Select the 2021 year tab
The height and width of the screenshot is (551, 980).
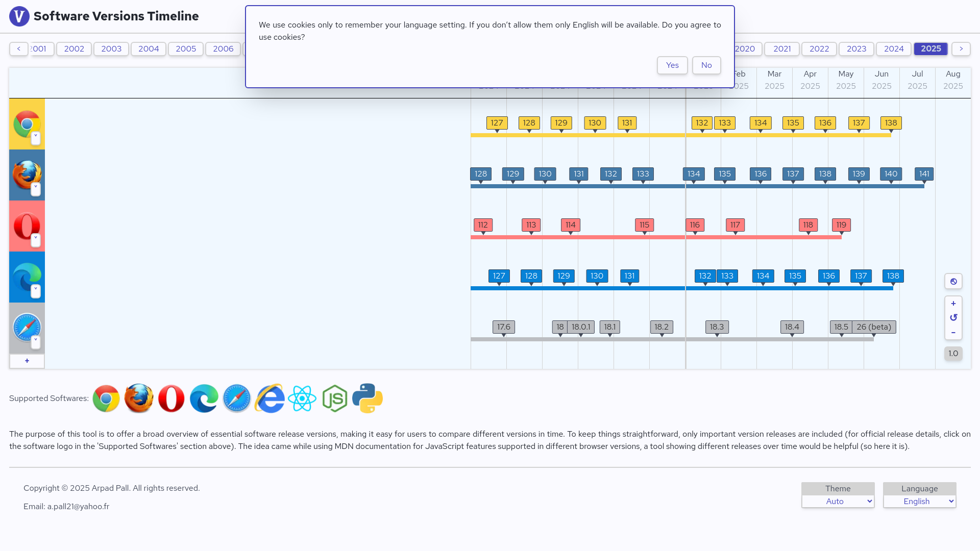[782, 49]
